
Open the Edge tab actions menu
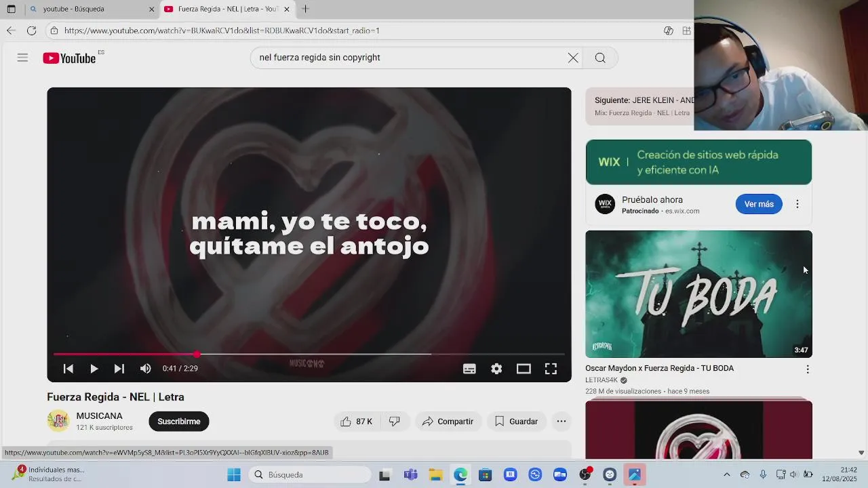pos(11,9)
